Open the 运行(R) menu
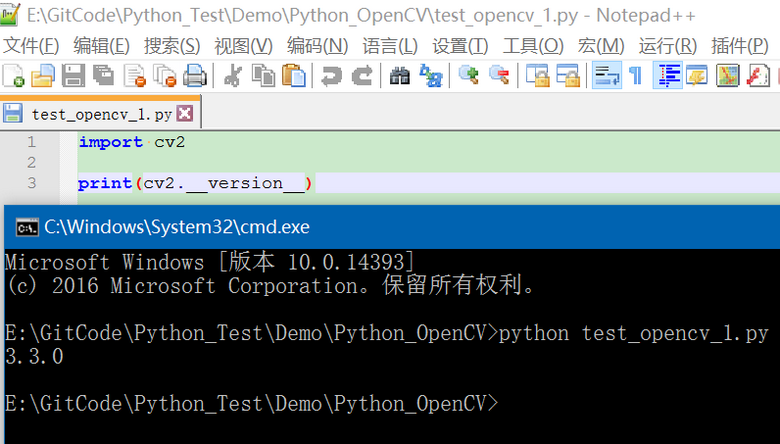This screenshot has height=444, width=780. pos(668,46)
